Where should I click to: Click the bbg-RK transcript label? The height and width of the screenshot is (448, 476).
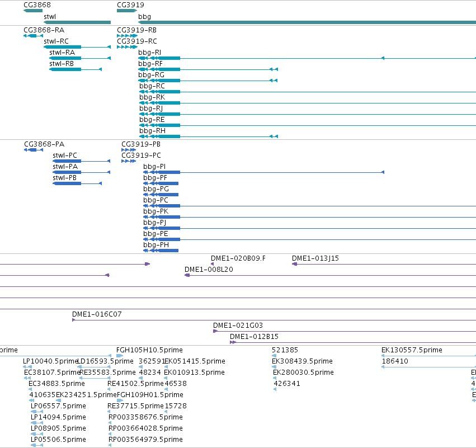[152, 97]
